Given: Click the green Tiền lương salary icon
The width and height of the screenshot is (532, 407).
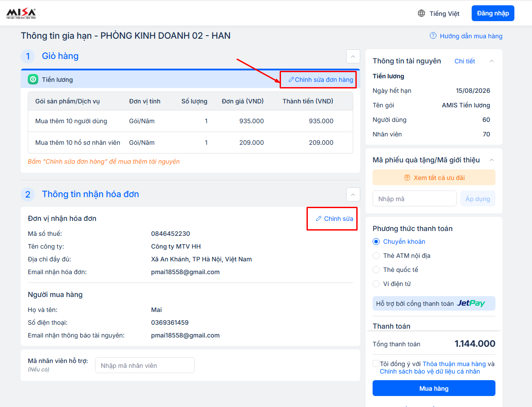Looking at the screenshot, I should [33, 80].
